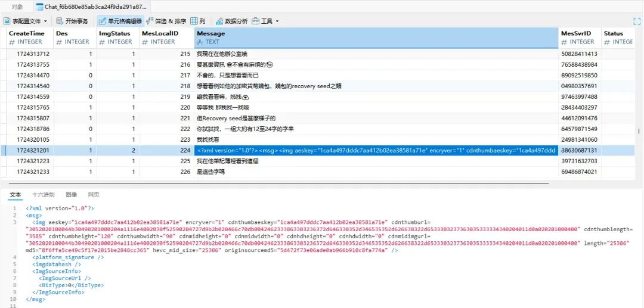Click the horizontal scrollbar below the grid
The image size is (644, 308).
point(278,183)
